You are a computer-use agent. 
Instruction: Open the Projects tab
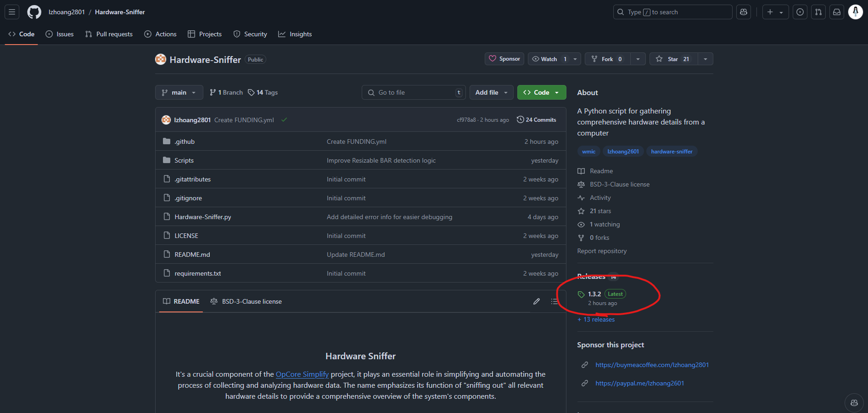click(x=205, y=34)
